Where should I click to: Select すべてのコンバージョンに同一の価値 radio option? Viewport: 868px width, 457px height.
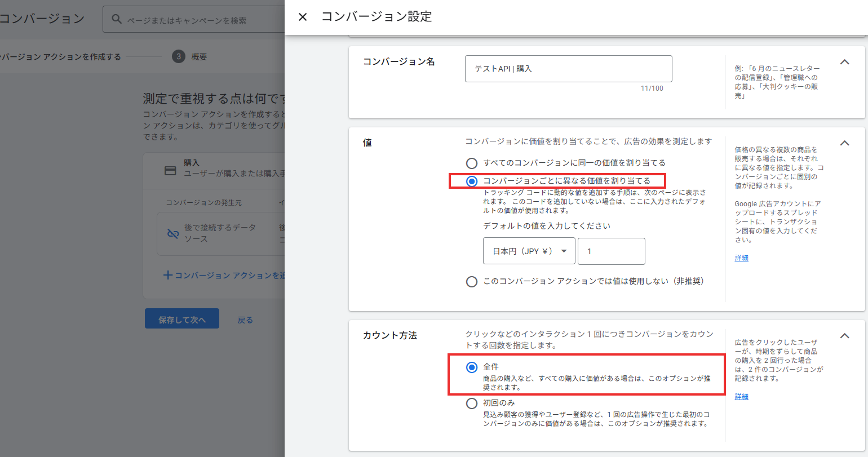[x=472, y=163]
